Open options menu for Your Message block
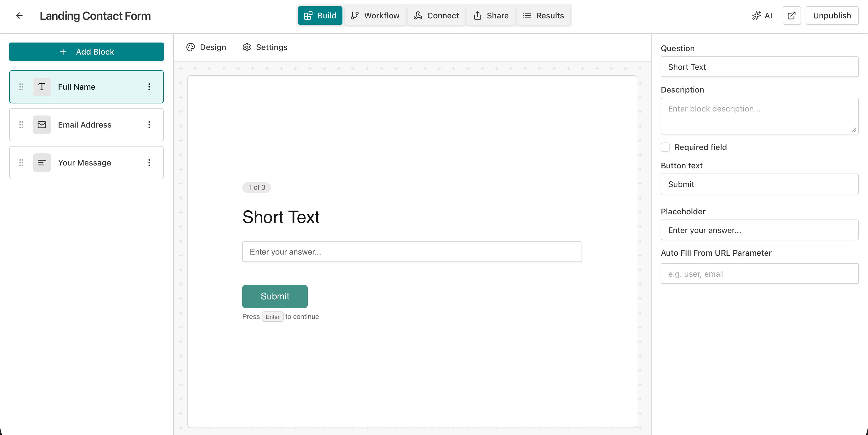This screenshot has width=868, height=435. coord(149,163)
